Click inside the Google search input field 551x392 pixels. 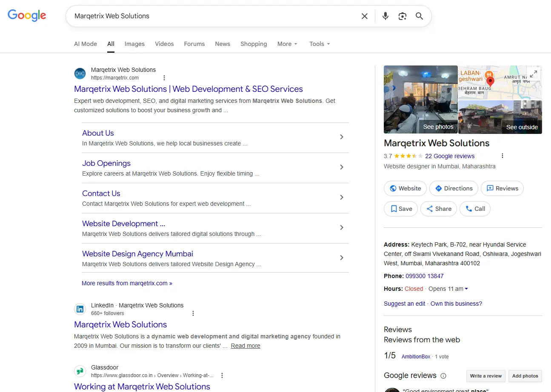point(213,16)
